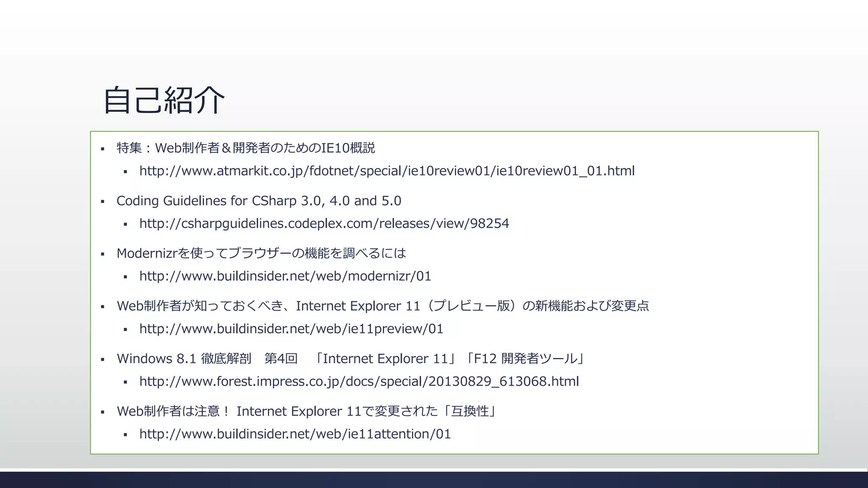The width and height of the screenshot is (868, 488).
Task: Open the buildinsider.net ie11attention/01 link
Action: [295, 434]
